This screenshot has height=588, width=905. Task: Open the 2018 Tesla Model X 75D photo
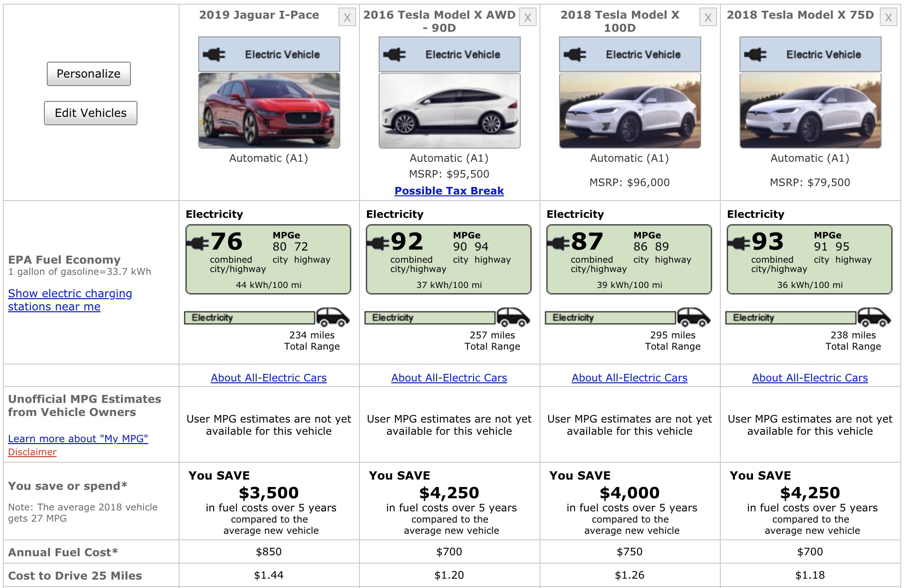point(811,111)
